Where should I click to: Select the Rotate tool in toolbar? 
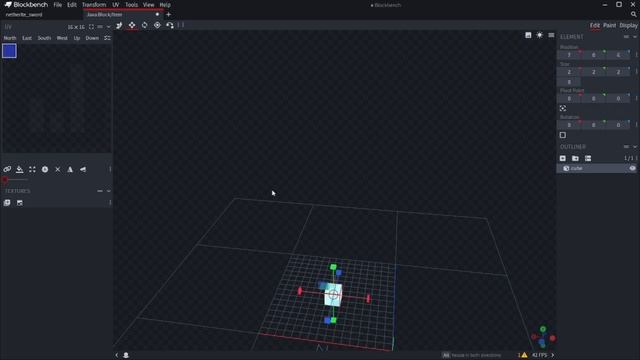tap(144, 25)
